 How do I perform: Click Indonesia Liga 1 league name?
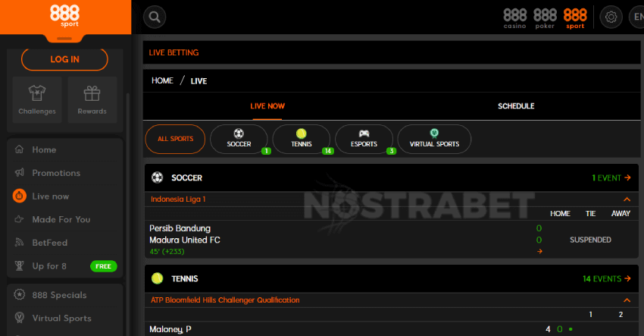(x=178, y=199)
